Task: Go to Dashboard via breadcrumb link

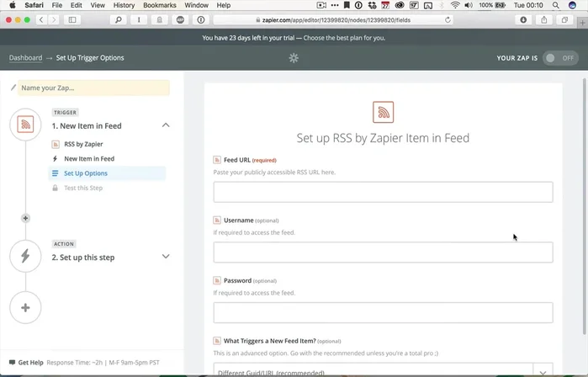Action: [26, 58]
